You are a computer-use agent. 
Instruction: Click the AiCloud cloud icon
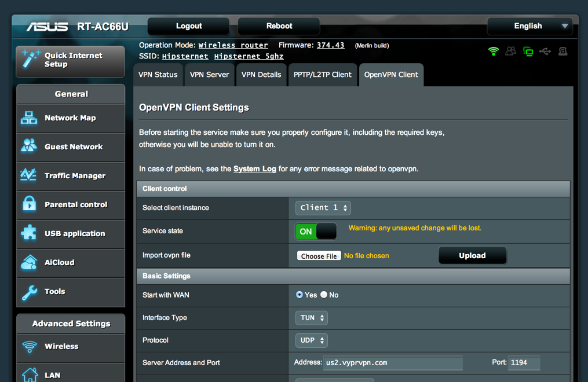[29, 262]
